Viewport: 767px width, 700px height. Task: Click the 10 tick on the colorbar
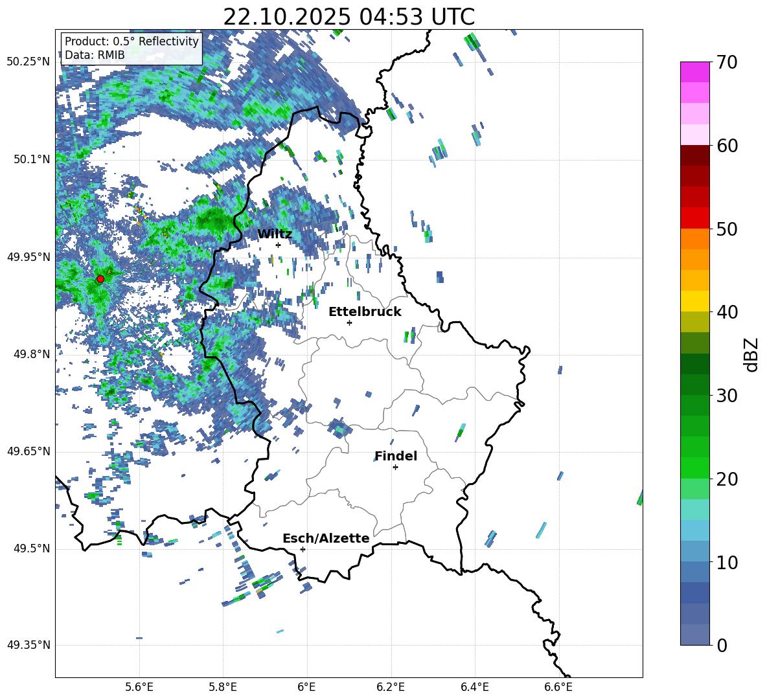727,562
